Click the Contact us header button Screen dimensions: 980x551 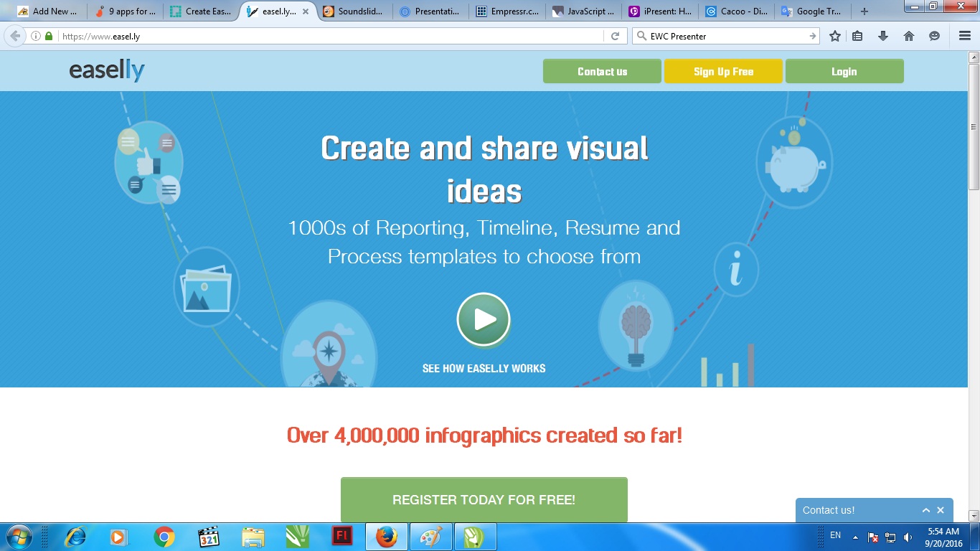pos(602,71)
